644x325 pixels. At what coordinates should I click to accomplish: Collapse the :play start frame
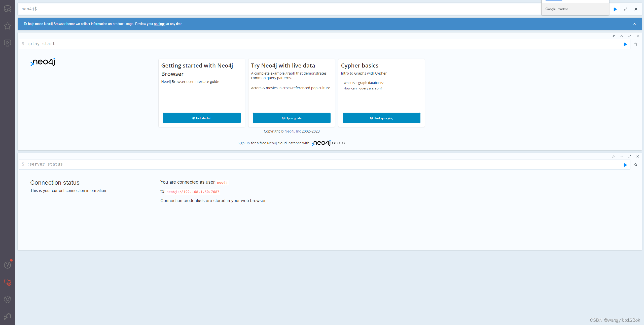tap(622, 36)
